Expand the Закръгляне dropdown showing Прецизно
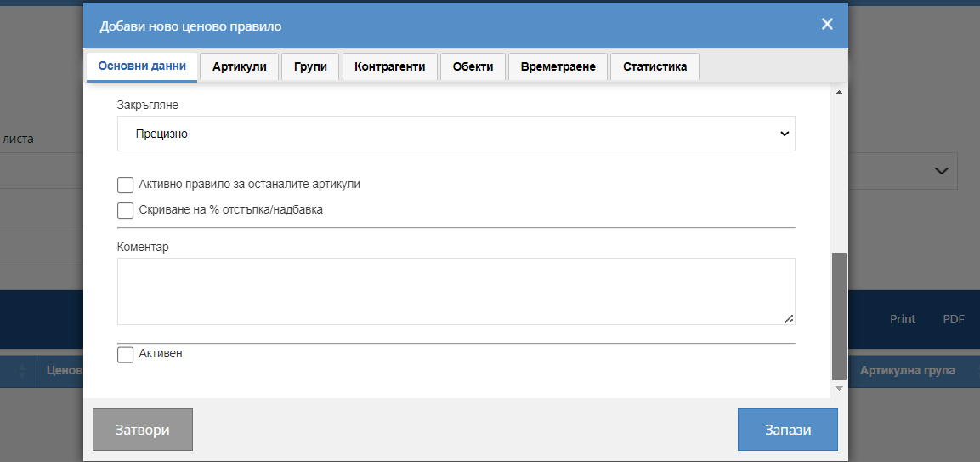This screenshot has height=462, width=980. 456,134
